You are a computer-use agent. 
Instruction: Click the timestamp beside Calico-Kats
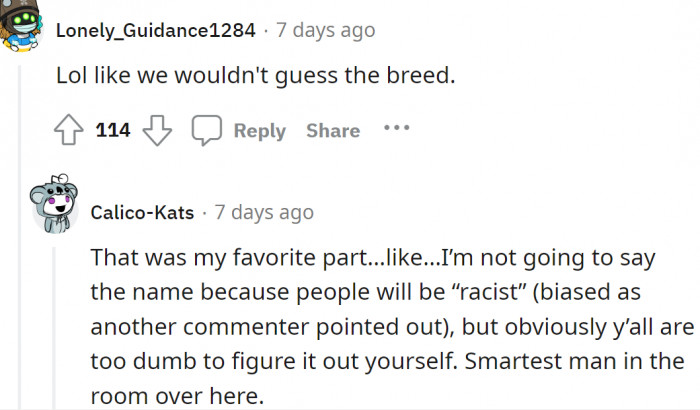coord(264,213)
